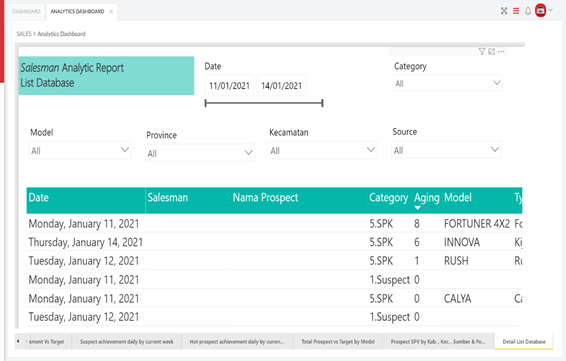566x361 pixels.
Task: Click the user profile avatar icon
Action: tap(540, 10)
